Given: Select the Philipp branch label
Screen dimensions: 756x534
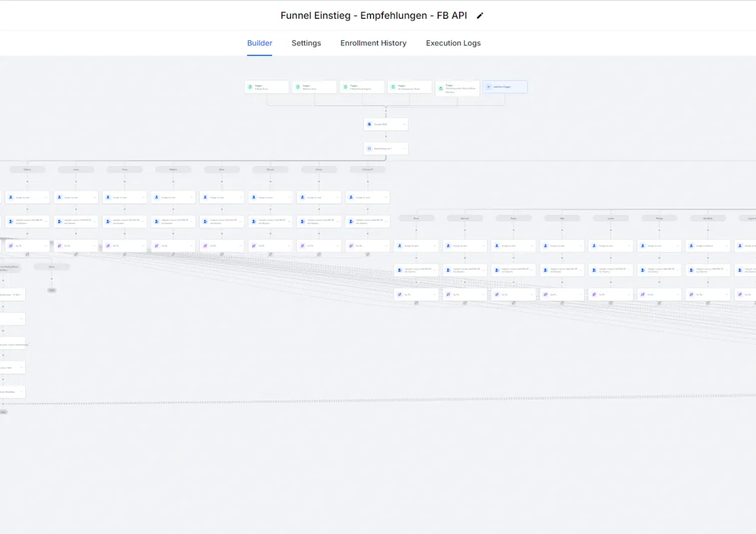Looking at the screenshot, I should coord(660,218).
